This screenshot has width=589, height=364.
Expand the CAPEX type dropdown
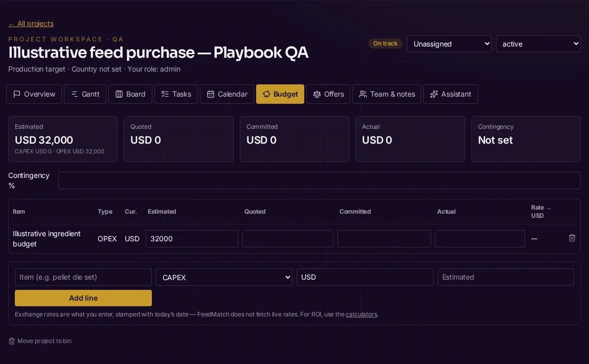pyautogui.click(x=224, y=277)
